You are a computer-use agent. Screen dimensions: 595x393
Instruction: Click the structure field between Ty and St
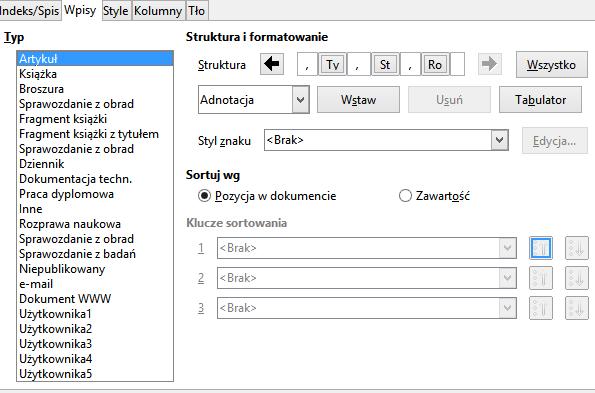tap(358, 64)
